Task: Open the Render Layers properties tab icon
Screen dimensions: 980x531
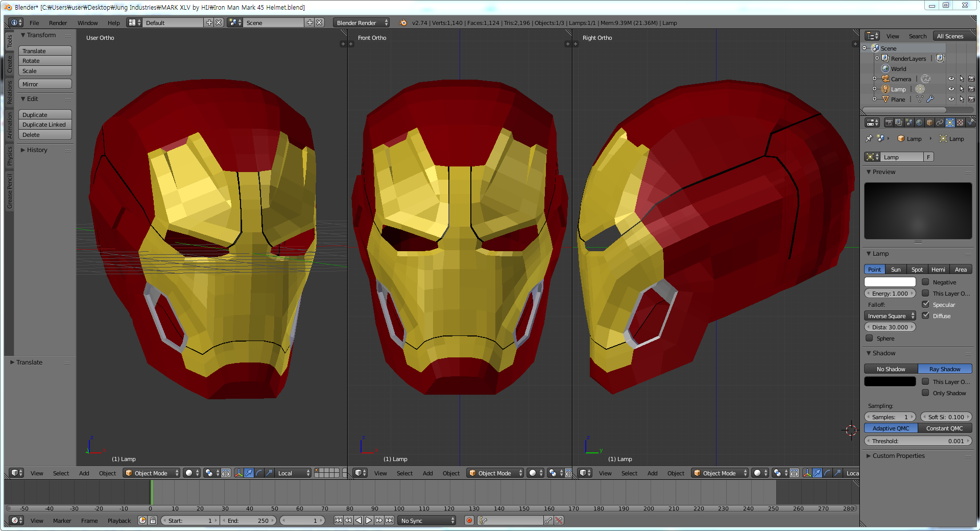Action: [899, 123]
